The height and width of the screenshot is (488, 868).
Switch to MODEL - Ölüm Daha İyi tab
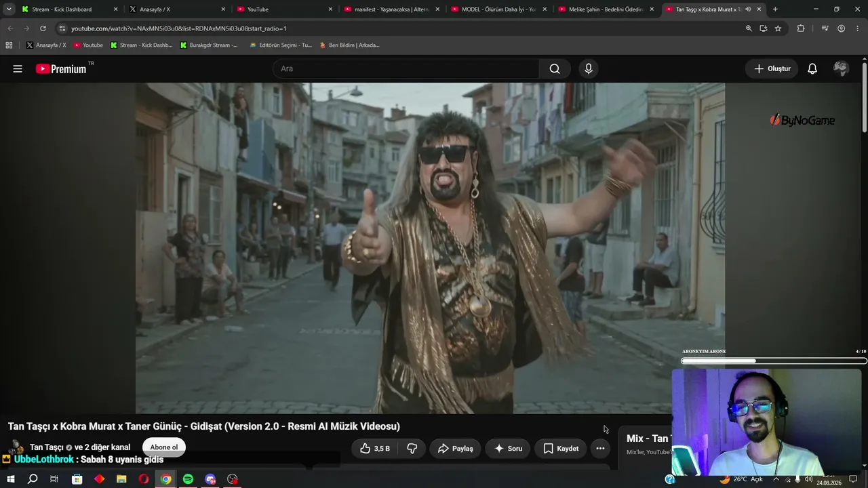[x=499, y=9]
